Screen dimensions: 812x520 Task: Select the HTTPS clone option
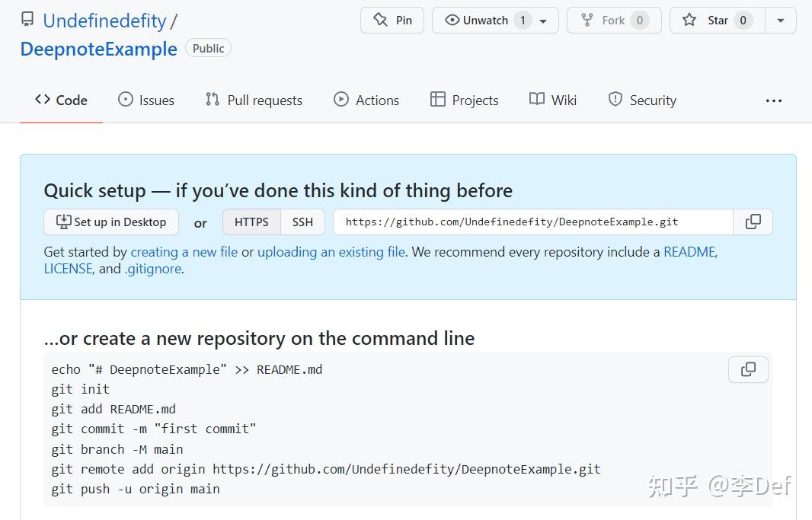click(251, 222)
